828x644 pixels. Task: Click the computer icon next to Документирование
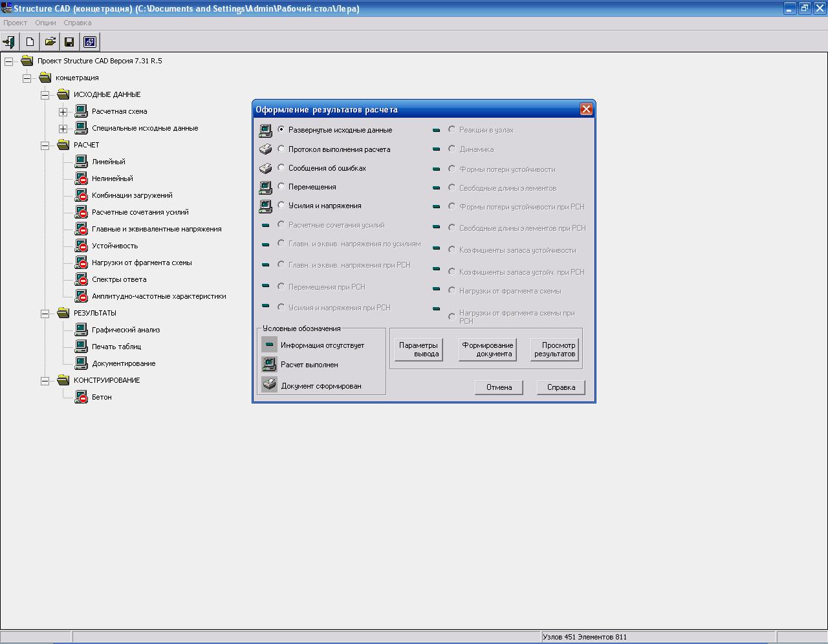click(x=81, y=363)
